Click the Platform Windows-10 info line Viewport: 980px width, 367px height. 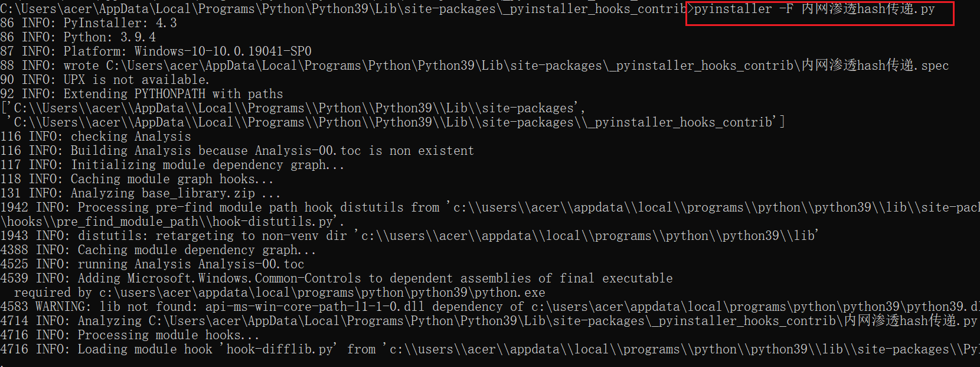(x=187, y=51)
